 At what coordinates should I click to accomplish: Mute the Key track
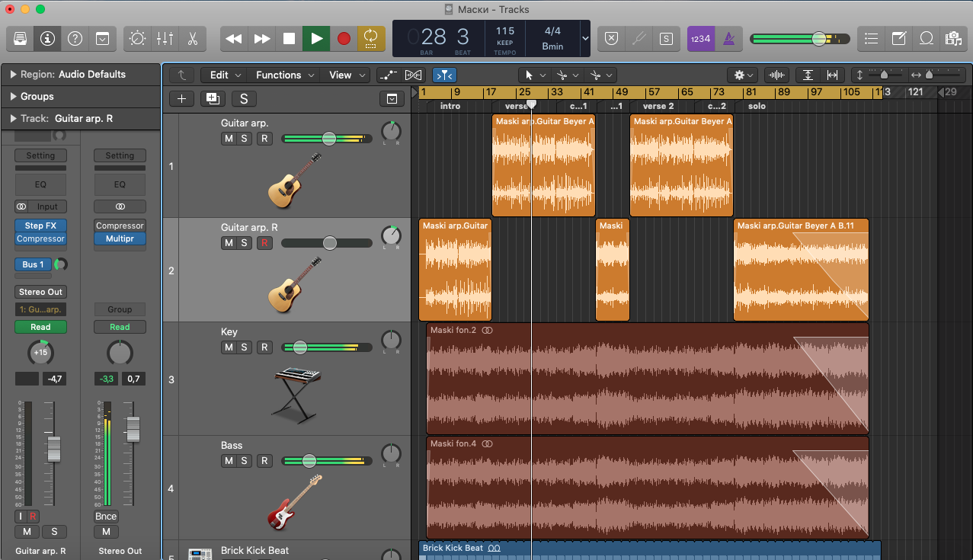pos(228,347)
